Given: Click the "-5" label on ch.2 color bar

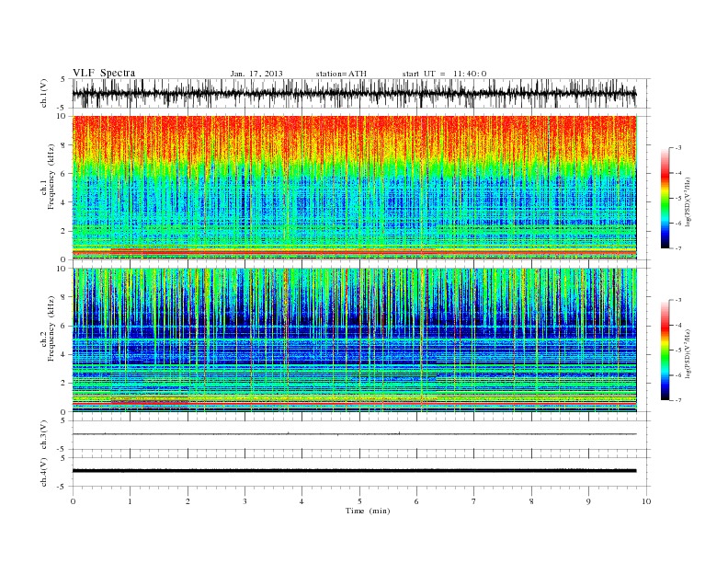Looking at the screenshot, I should (x=677, y=350).
